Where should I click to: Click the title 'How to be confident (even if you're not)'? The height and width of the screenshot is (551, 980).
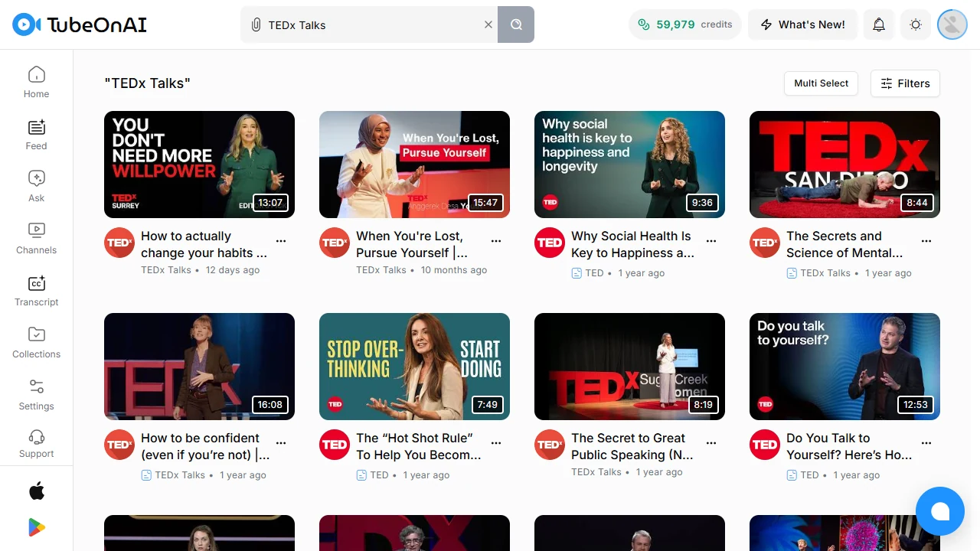[205, 446]
